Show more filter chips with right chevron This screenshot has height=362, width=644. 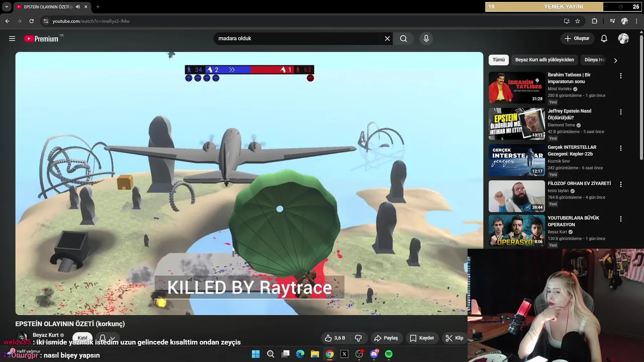[615, 60]
